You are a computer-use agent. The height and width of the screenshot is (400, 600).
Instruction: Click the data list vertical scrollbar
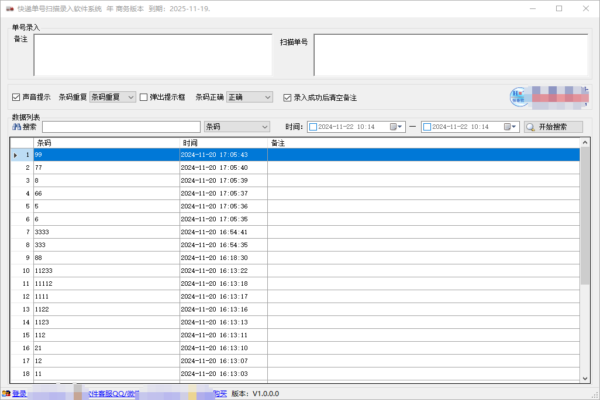[x=585, y=260]
